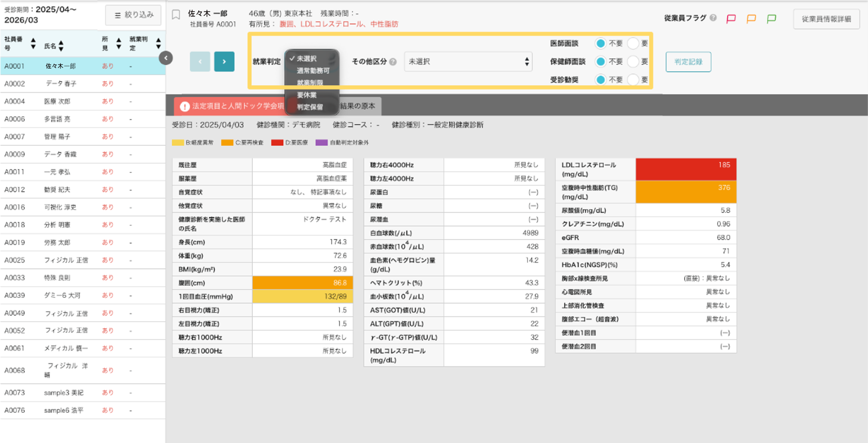
Task: Click the 既往歴 value 高脂血症
Action: tap(335, 165)
